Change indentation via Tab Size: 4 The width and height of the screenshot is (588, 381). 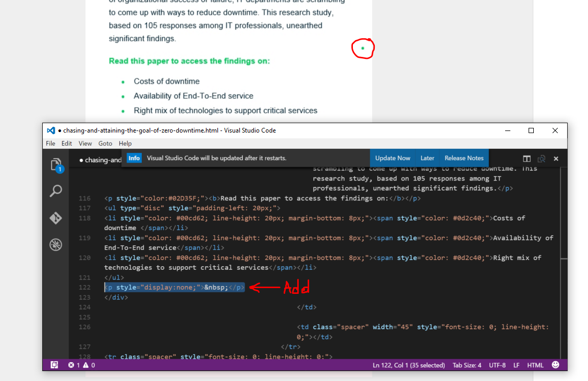pyautogui.click(x=467, y=365)
